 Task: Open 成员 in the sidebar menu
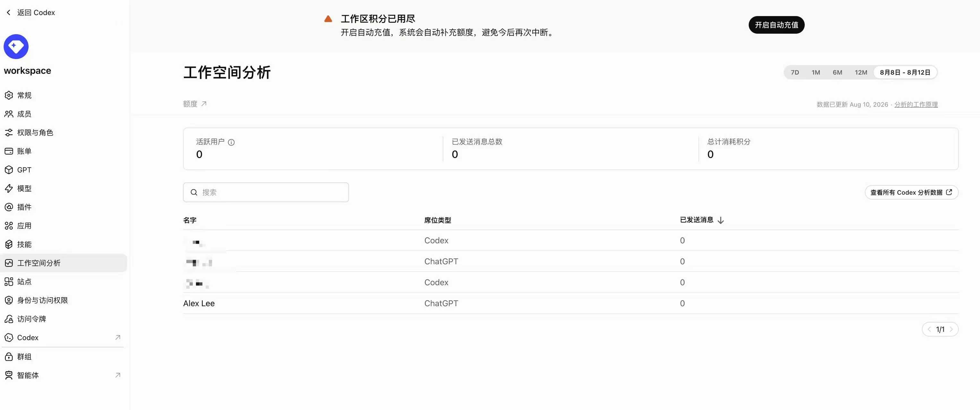click(64, 114)
